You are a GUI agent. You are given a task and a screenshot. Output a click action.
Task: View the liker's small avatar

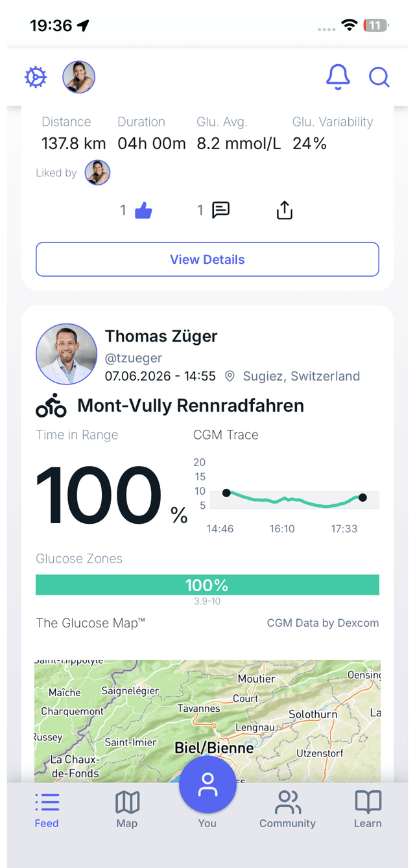click(97, 173)
